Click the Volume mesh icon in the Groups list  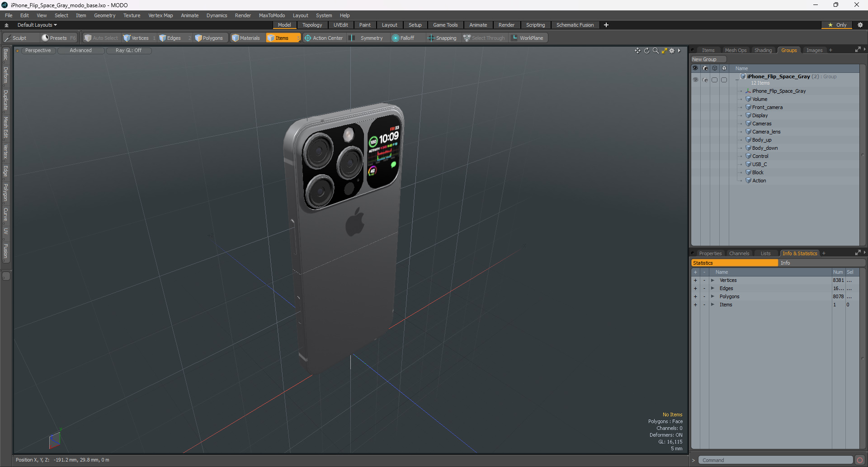click(x=748, y=99)
